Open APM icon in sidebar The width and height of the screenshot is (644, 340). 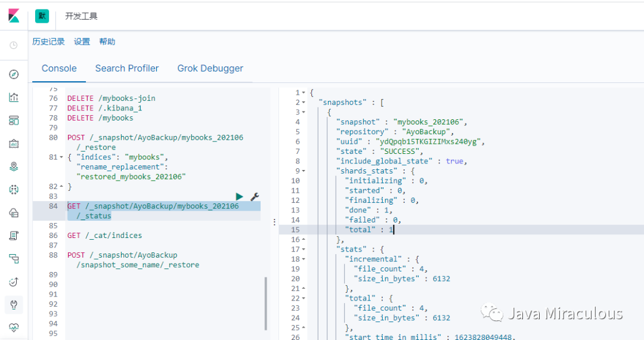coord(14,259)
